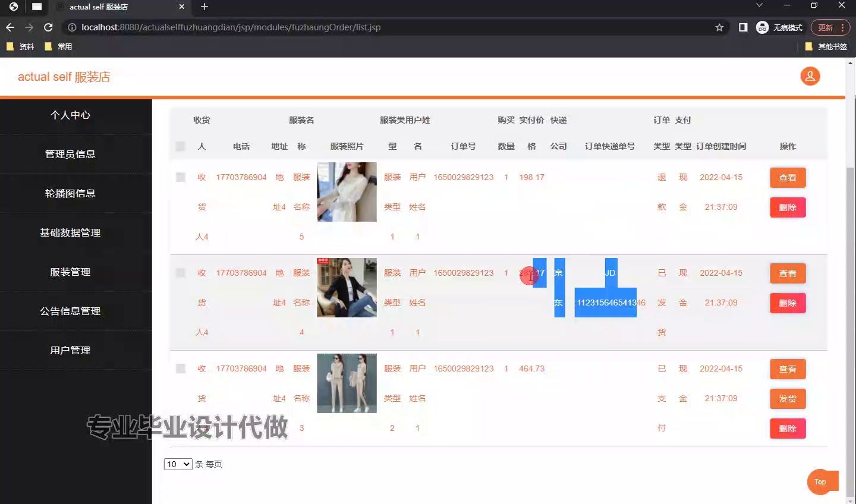This screenshot has width=856, height=504.
Task: Click 发货 for the 464.73 order
Action: coord(788,399)
